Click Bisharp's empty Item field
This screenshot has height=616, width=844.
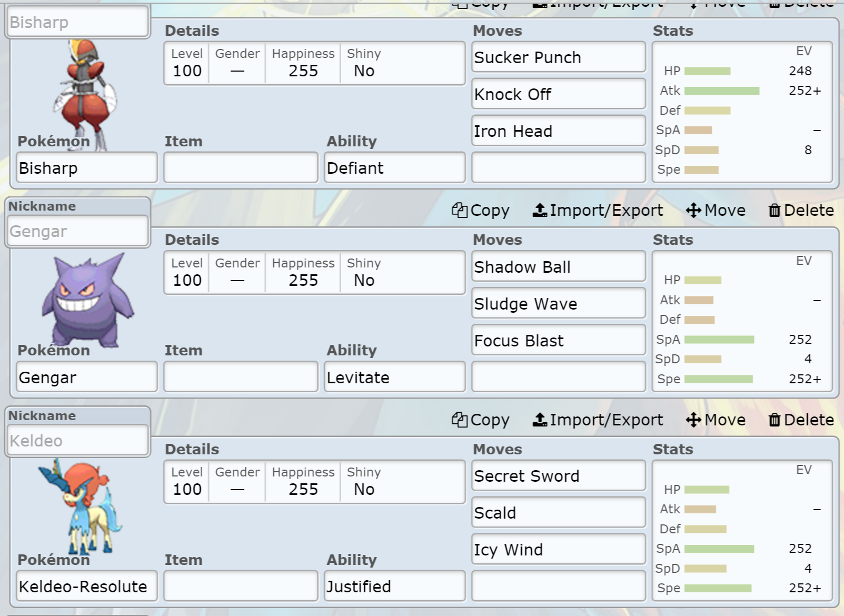(x=241, y=167)
